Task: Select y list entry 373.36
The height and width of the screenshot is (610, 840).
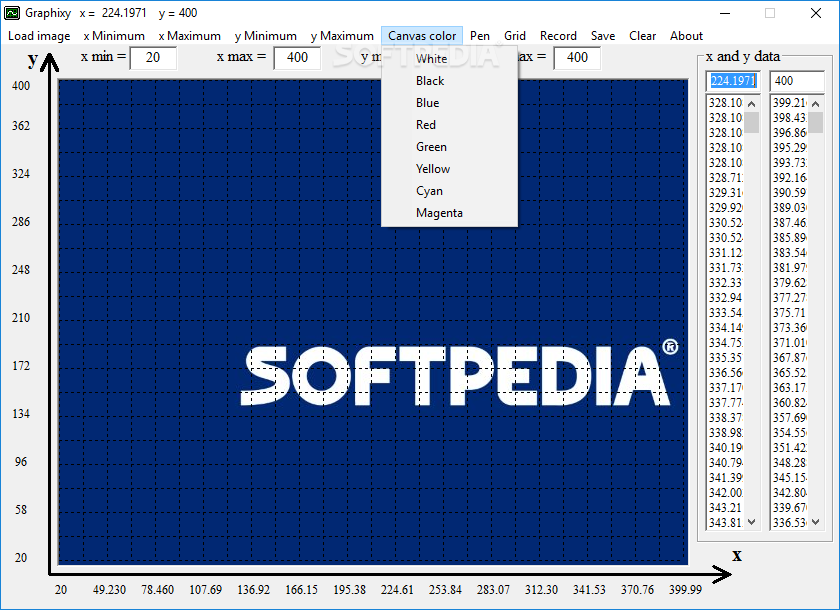Action: coord(790,328)
